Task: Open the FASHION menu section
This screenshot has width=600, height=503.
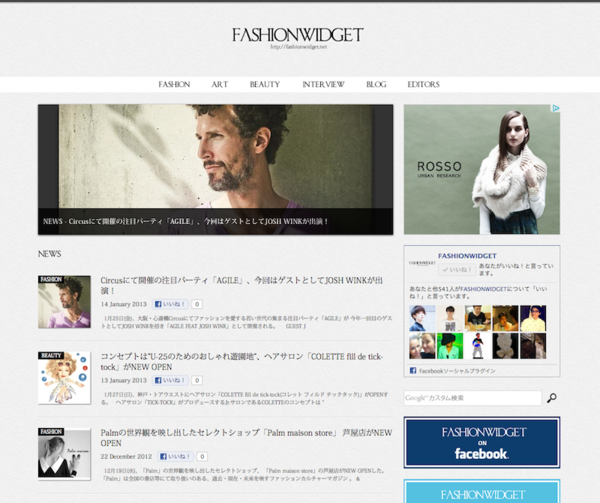Action: 174,84
